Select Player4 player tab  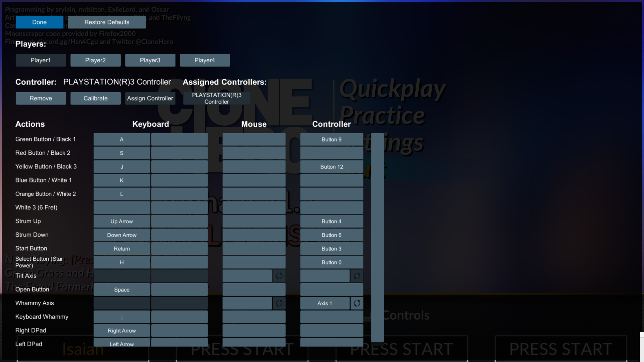pos(205,60)
